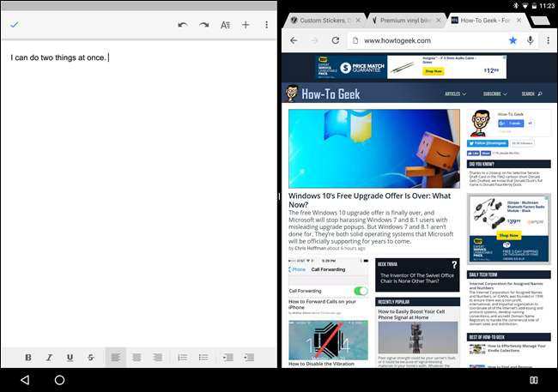Viewport: 558px width, 392px height.
Task: Click author Chris Hoffman link
Action: tap(310, 248)
